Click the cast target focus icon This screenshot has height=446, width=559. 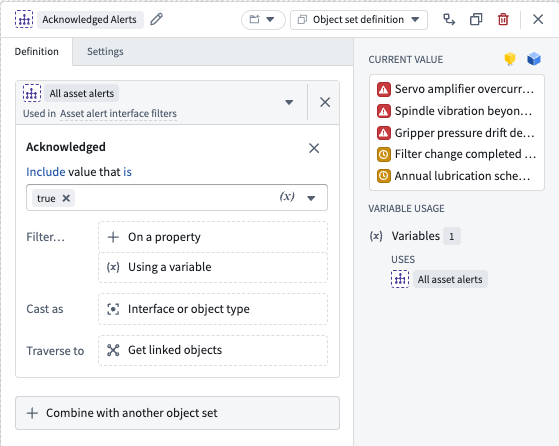point(113,309)
